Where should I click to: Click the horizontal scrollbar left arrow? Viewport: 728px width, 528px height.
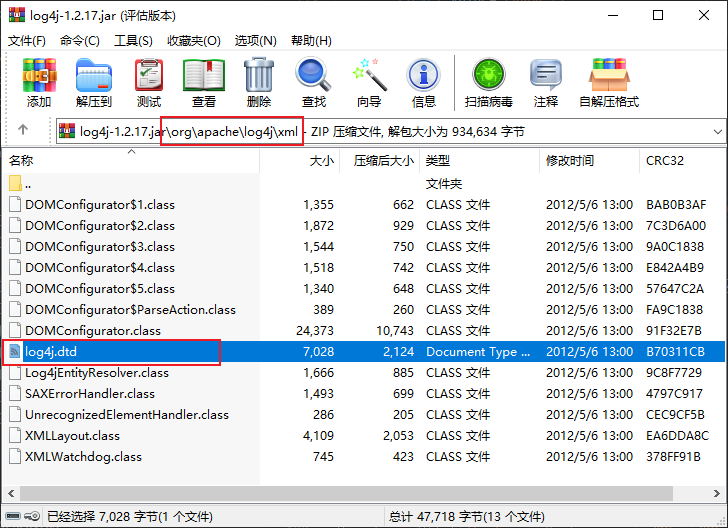tap(11, 493)
